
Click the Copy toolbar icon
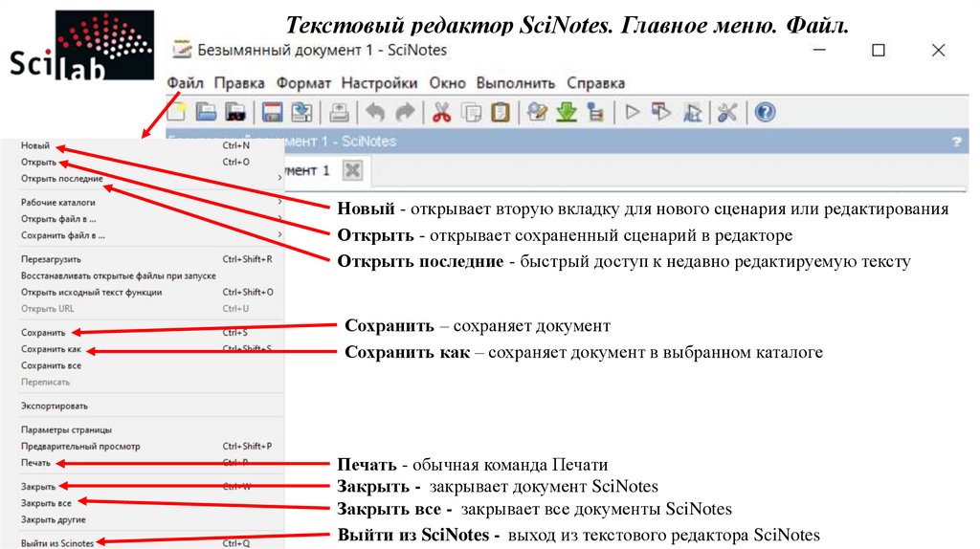click(x=471, y=113)
